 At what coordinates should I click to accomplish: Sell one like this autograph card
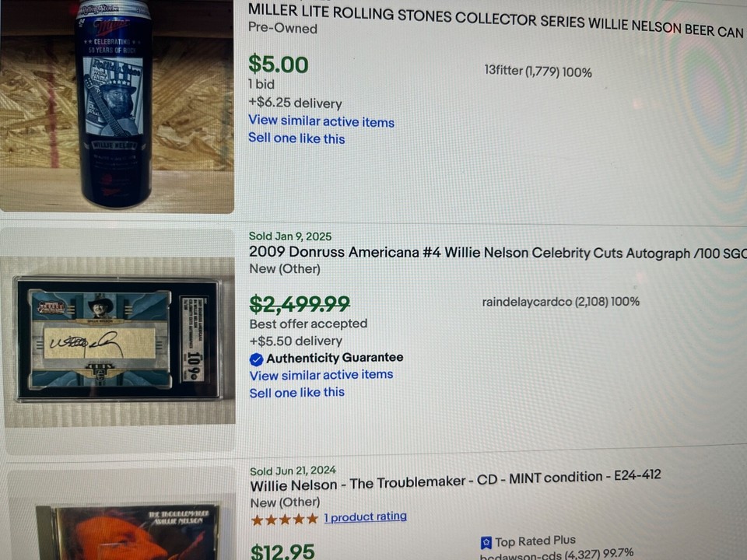[x=296, y=393]
